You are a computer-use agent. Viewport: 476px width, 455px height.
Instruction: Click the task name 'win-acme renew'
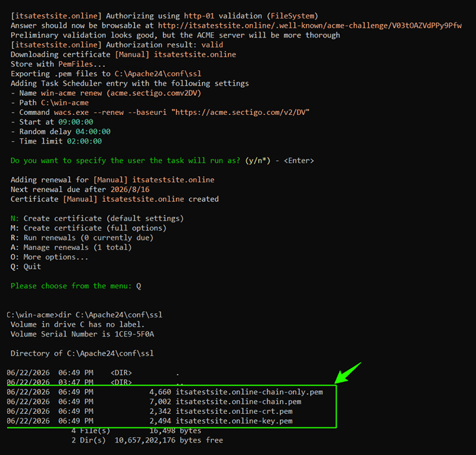tap(71, 93)
